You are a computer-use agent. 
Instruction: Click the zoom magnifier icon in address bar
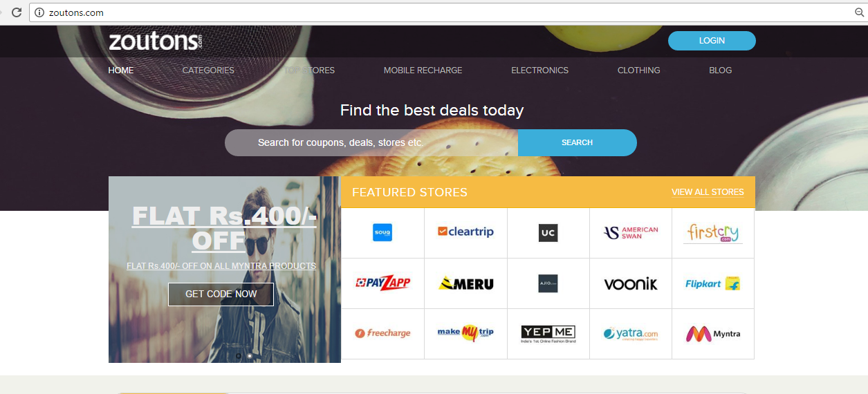[x=860, y=12]
